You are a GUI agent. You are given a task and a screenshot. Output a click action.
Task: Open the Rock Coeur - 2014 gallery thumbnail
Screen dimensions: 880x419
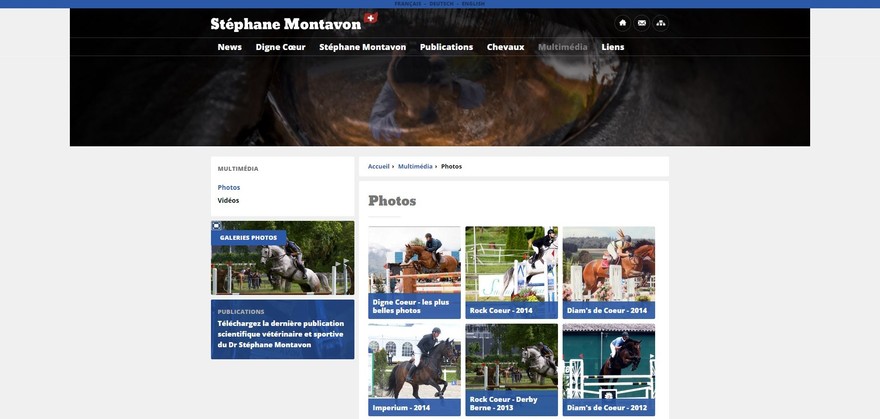pyautogui.click(x=511, y=272)
